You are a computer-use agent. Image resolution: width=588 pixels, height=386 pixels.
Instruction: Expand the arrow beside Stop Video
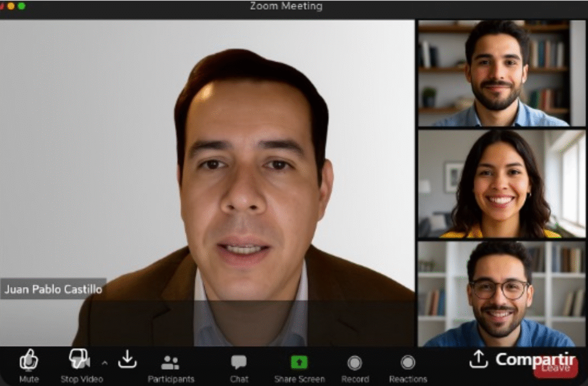point(105,363)
